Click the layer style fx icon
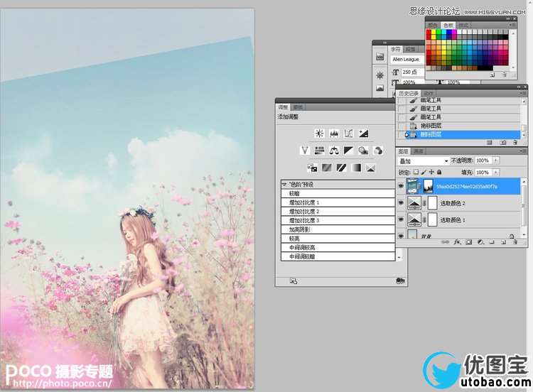This screenshot has width=533, height=392. [x=457, y=242]
